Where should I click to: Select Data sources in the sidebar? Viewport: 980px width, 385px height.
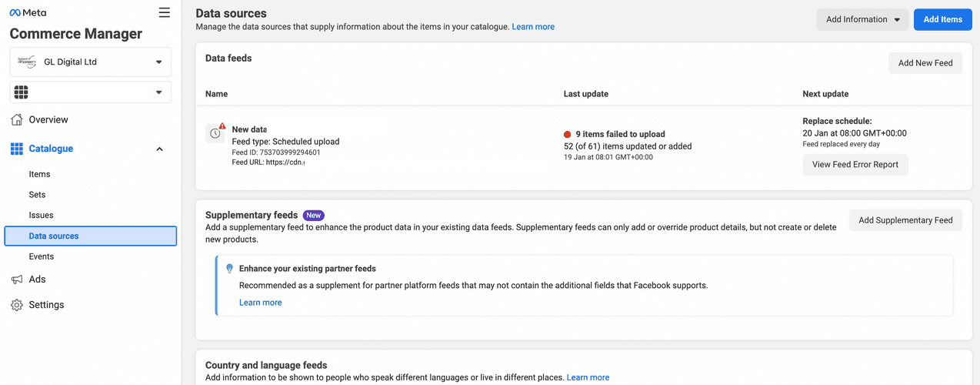91,236
